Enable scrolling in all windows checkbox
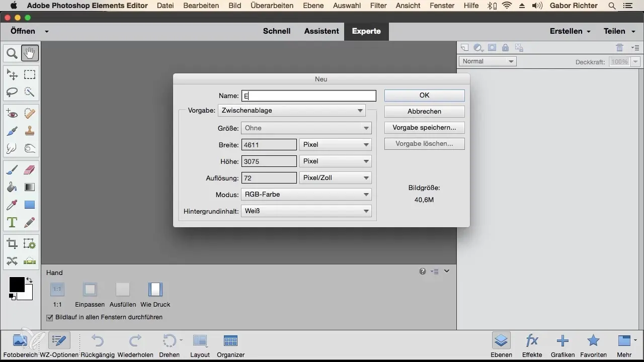 click(x=49, y=317)
